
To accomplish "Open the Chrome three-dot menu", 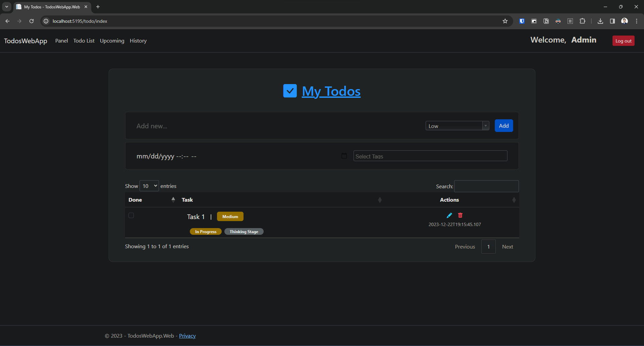I will [637, 21].
